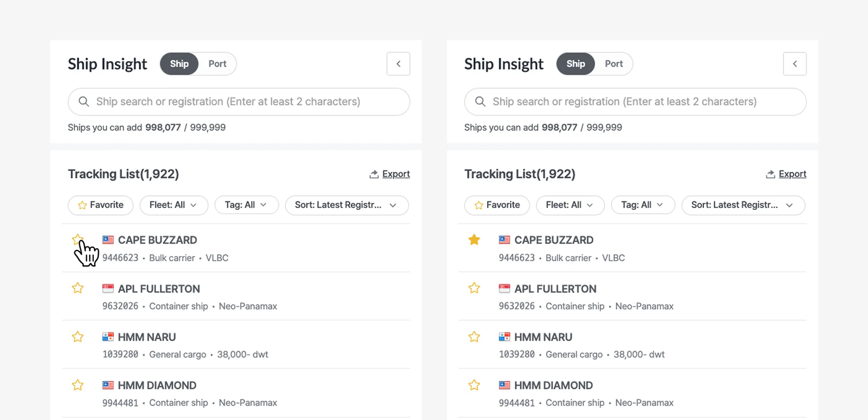Focus the ship search field, right panel
868x420 pixels.
coord(635,102)
